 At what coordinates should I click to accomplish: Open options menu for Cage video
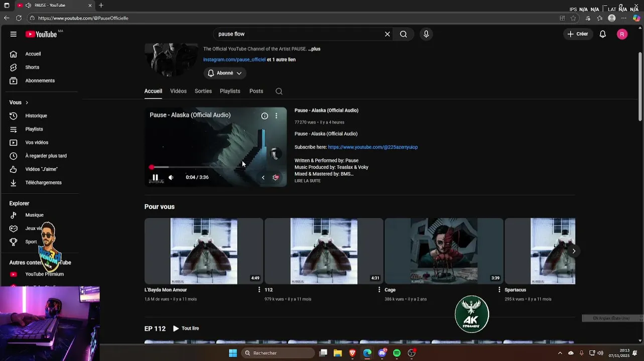point(499,290)
